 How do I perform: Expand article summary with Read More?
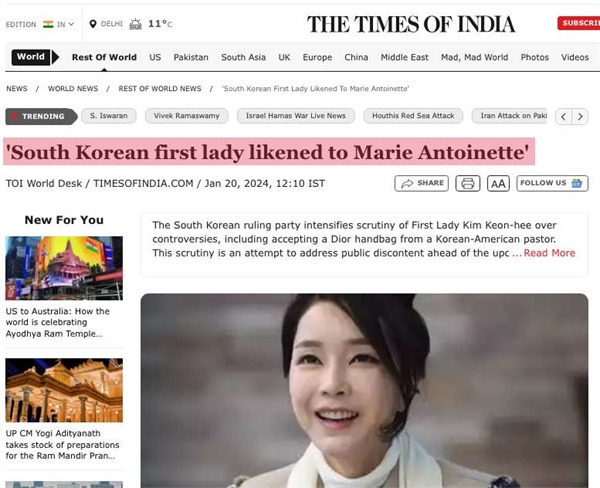click(x=549, y=253)
